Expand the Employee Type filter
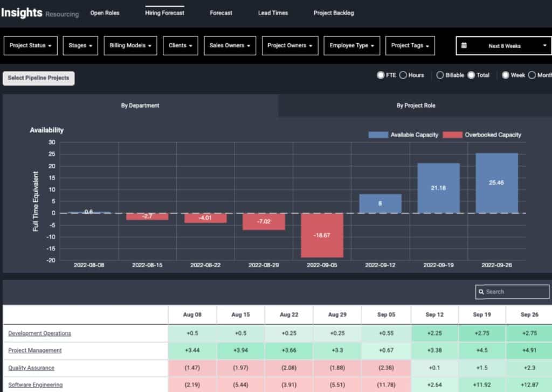 (352, 46)
